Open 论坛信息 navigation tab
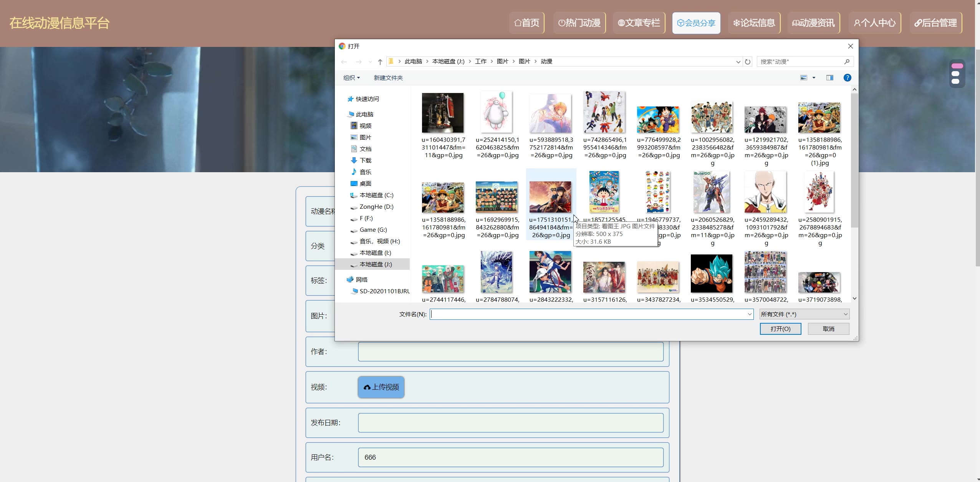 [754, 23]
